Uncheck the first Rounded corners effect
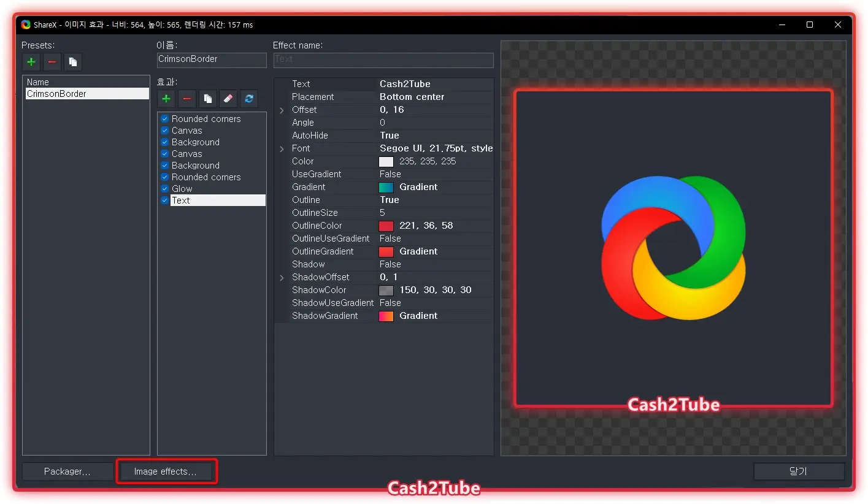The width and height of the screenshot is (868, 504). coord(164,119)
